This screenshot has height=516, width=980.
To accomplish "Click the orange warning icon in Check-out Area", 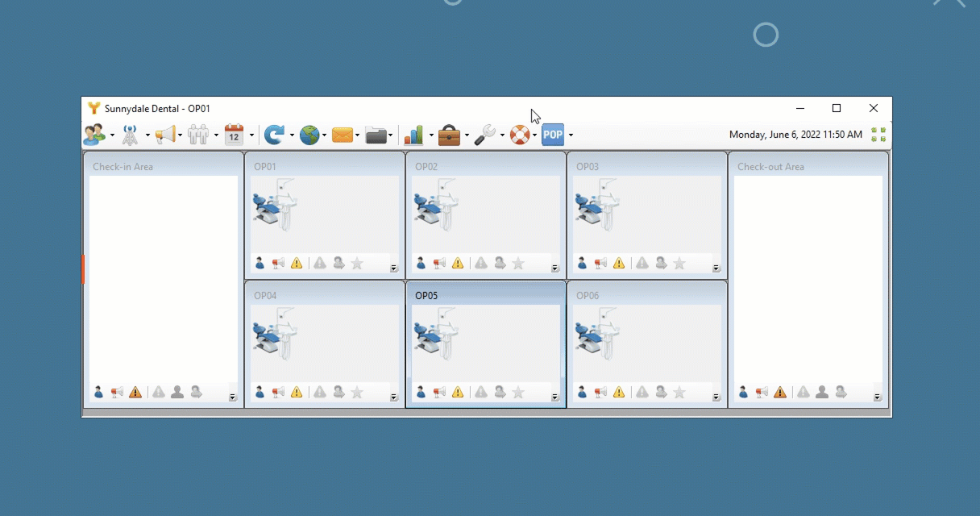I will [780, 392].
